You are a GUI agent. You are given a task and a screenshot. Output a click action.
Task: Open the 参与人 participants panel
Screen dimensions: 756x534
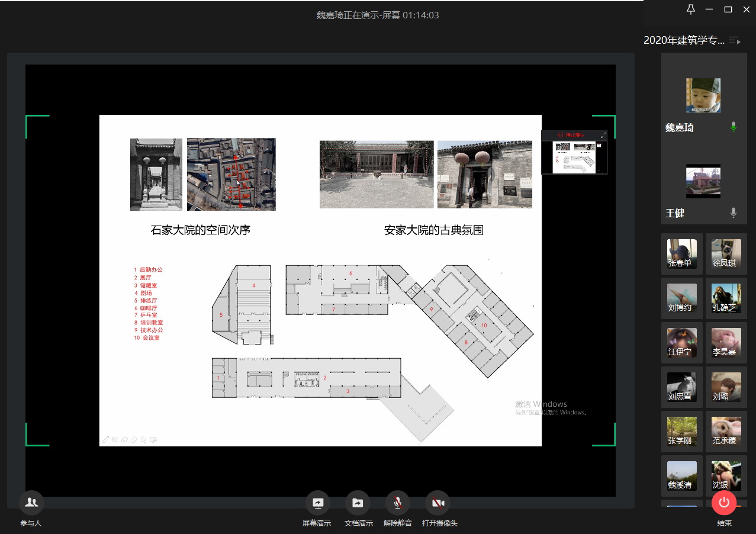click(x=31, y=503)
